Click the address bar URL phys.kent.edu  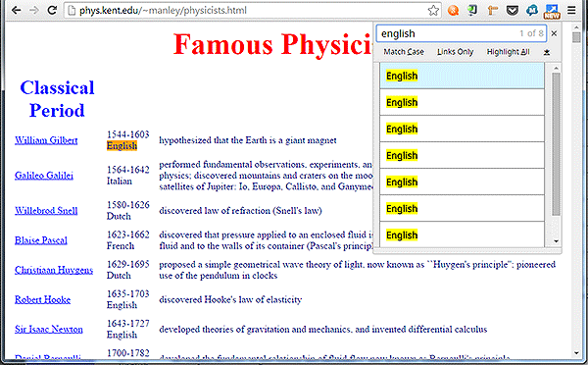tap(163, 10)
